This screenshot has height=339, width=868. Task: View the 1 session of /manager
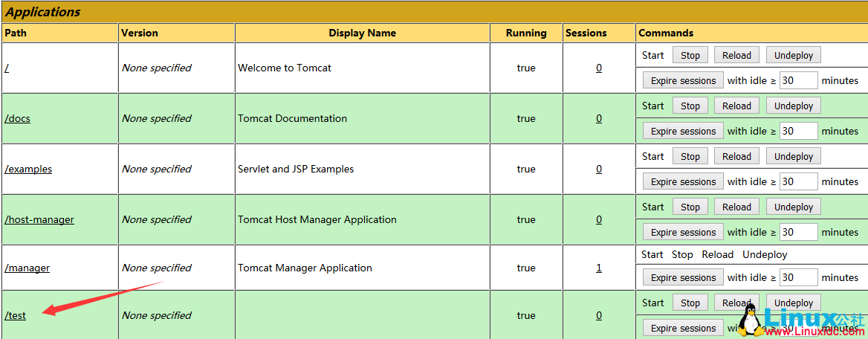(599, 268)
